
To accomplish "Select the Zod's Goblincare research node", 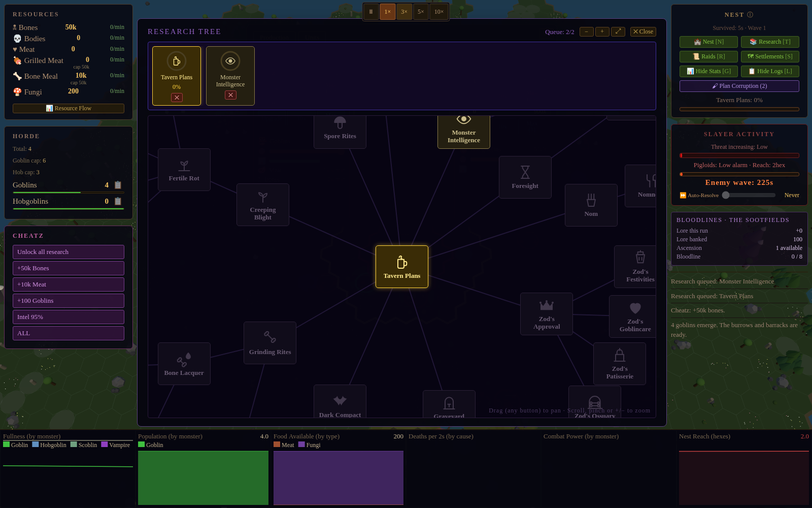I will click(x=633, y=316).
